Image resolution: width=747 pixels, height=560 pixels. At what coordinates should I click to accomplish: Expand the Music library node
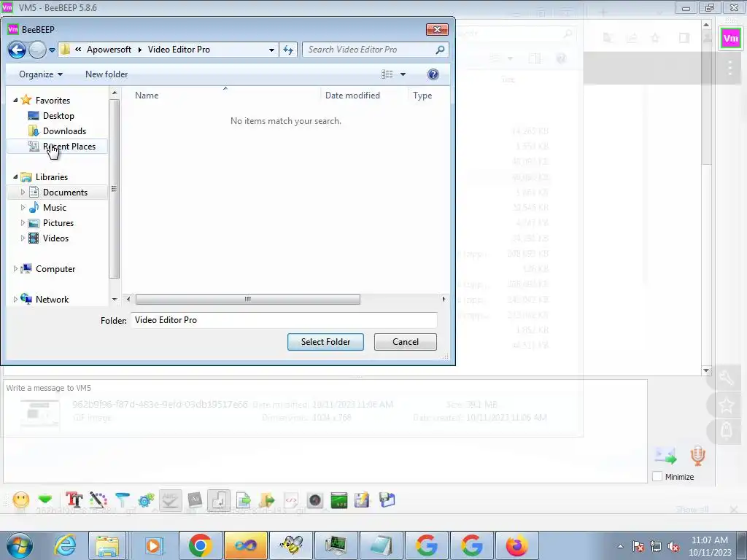pos(23,208)
